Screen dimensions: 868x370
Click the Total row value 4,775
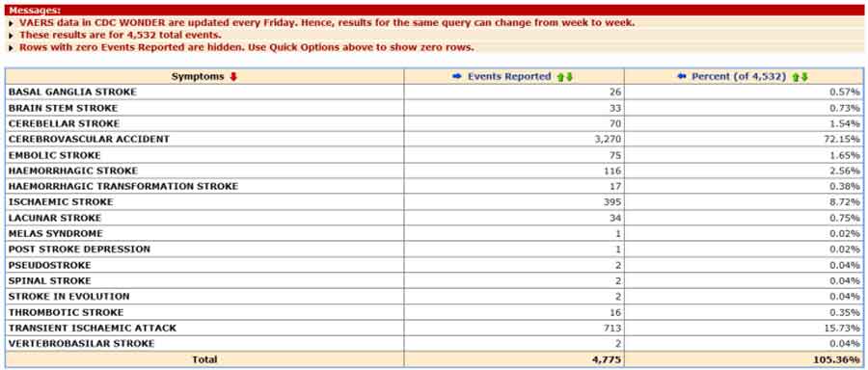click(609, 359)
